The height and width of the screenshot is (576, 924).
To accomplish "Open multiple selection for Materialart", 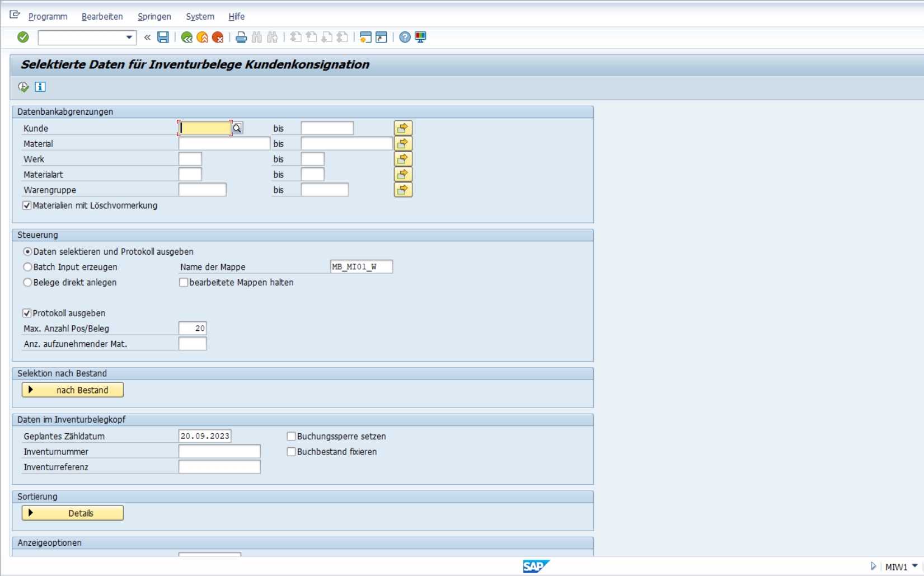I will pyautogui.click(x=403, y=175).
